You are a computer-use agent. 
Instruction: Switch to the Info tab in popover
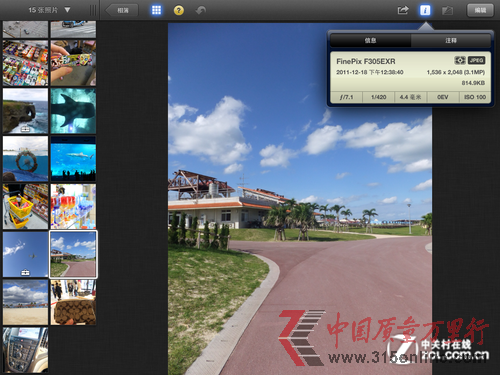[x=370, y=40]
